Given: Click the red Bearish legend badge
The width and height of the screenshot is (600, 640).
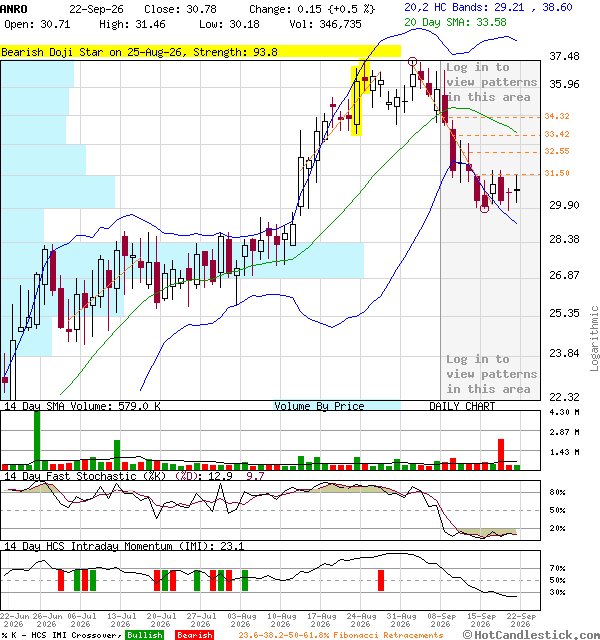Looking at the screenshot, I should [x=194, y=635].
